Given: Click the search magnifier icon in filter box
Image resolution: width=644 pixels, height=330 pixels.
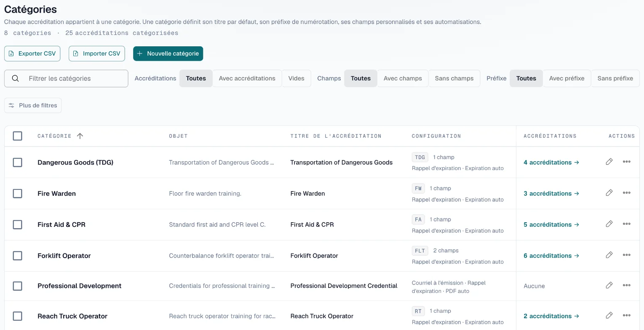Looking at the screenshot, I should tap(16, 78).
